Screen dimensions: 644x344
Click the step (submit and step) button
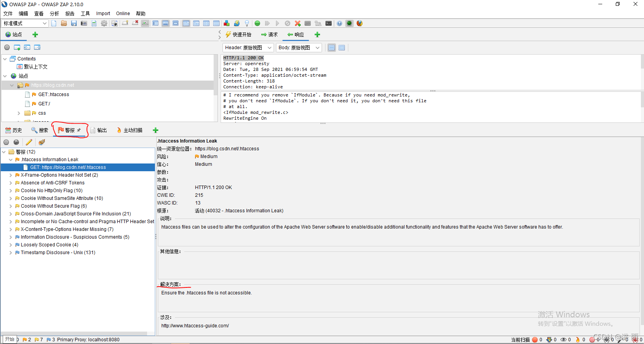point(267,23)
